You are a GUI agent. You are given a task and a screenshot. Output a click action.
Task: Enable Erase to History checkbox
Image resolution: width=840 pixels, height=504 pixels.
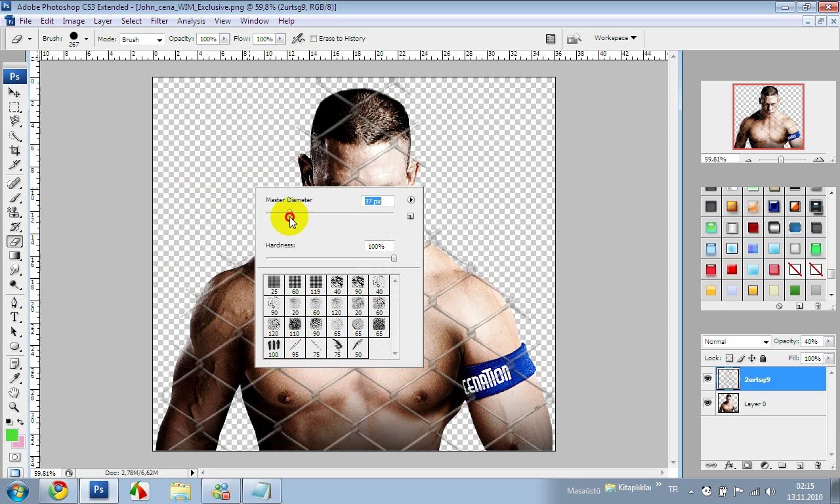click(x=313, y=39)
